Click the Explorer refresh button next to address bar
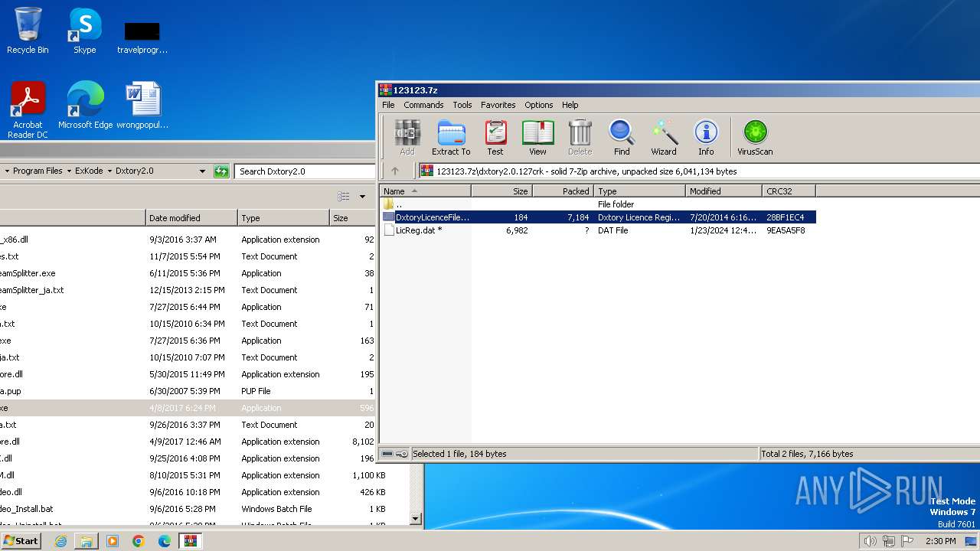Viewport: 980px width, 551px height. 221,171
